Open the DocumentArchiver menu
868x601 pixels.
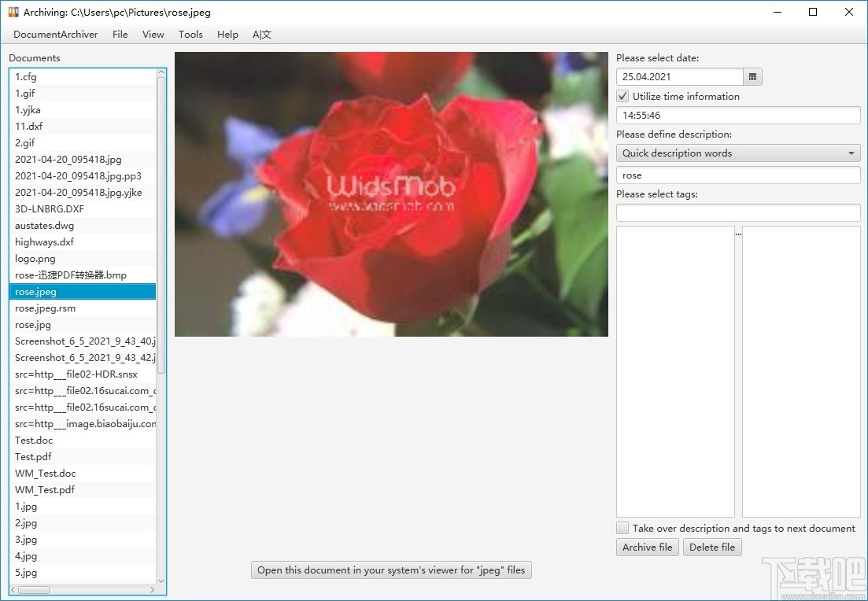55,34
